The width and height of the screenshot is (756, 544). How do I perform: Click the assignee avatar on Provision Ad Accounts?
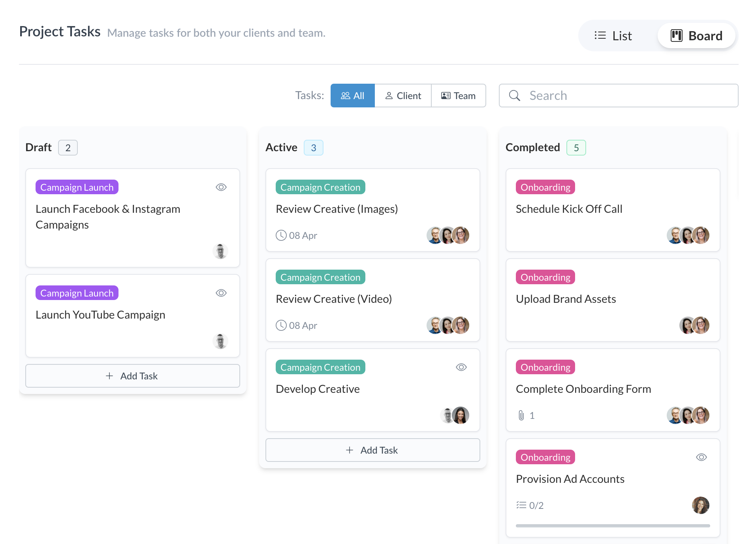click(700, 505)
